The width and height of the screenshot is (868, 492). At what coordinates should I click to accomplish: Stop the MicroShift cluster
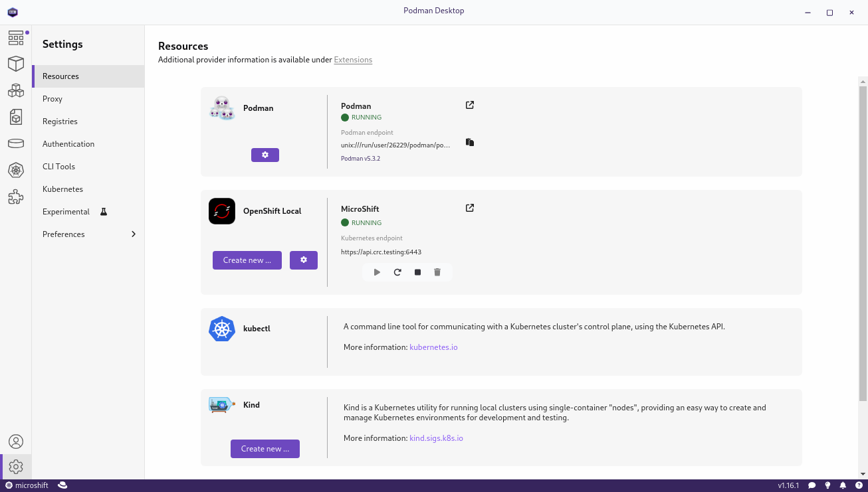coord(417,272)
